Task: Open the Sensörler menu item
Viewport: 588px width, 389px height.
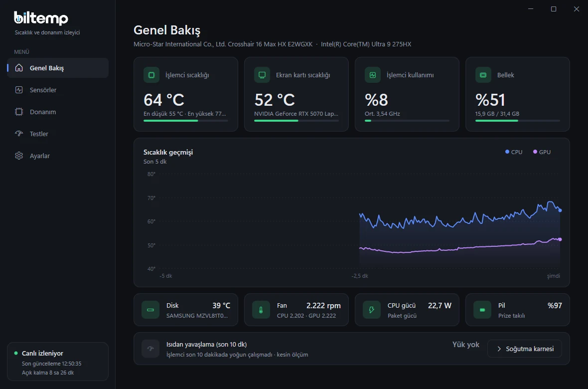Action: (58, 90)
